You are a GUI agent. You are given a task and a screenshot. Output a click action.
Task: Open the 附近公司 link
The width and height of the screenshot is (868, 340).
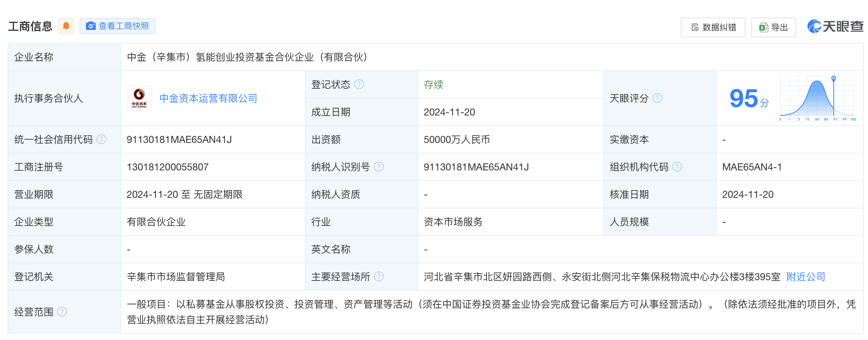coord(806,277)
